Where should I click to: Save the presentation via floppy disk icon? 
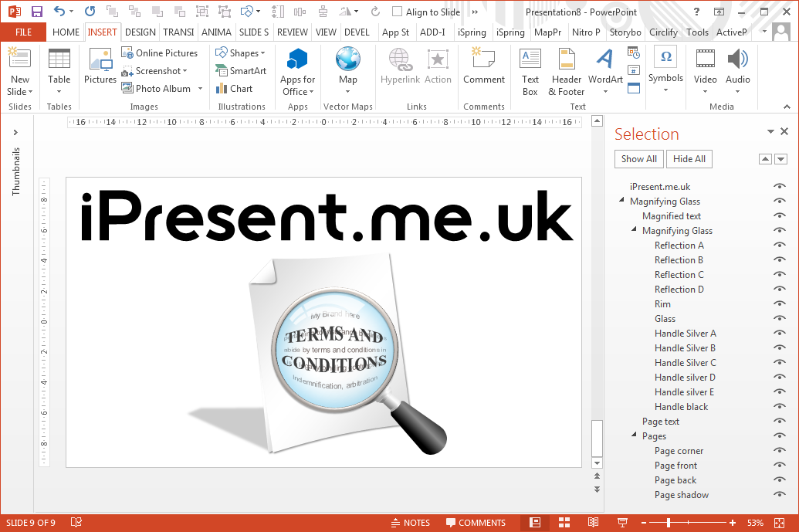[37, 12]
